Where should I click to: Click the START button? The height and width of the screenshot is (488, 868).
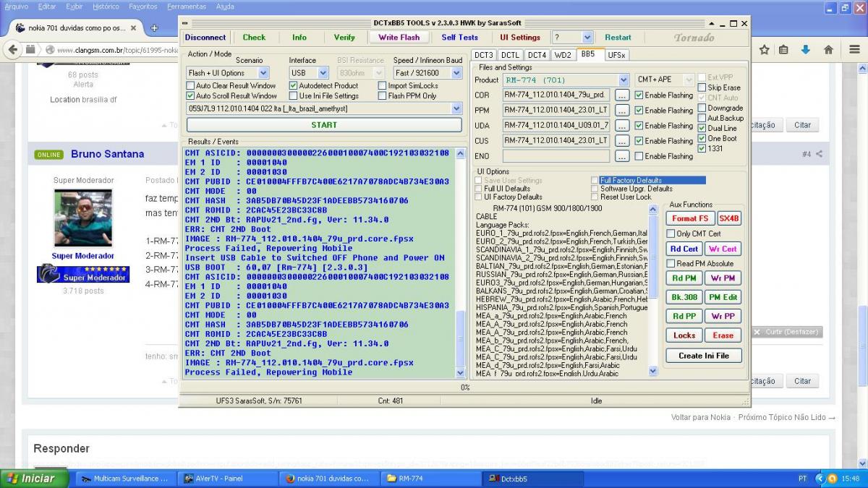[324, 124]
